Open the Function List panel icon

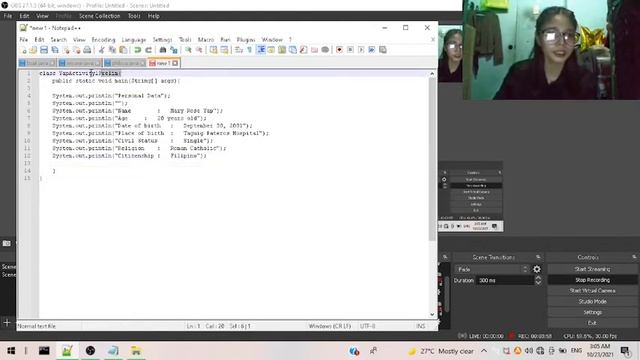click(303, 50)
